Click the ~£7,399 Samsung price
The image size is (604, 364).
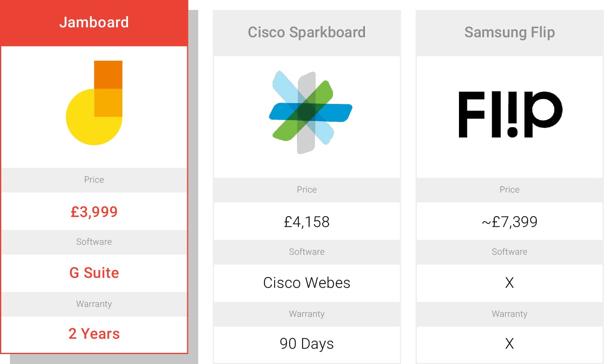pos(510,222)
